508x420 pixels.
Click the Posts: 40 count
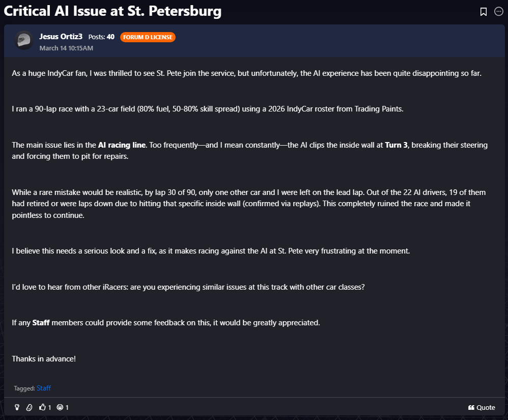[x=101, y=37]
